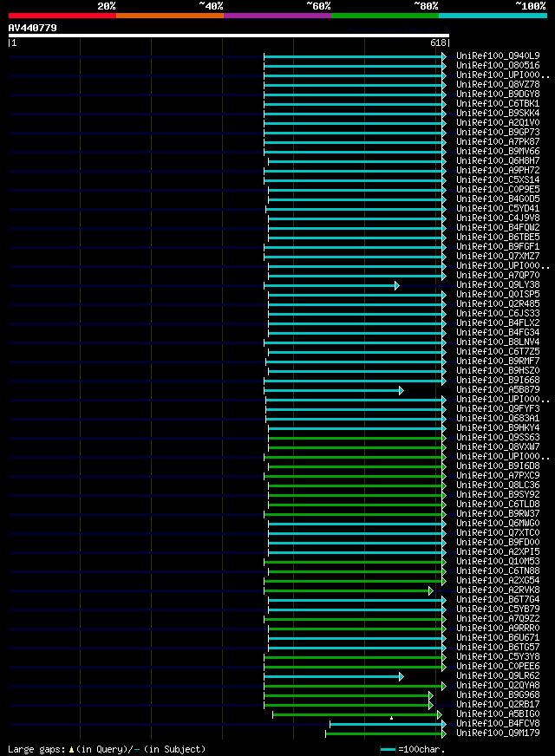Open the UniRef100_B8LNV4 hit
This screenshot has height=756, width=555.
[498, 342]
